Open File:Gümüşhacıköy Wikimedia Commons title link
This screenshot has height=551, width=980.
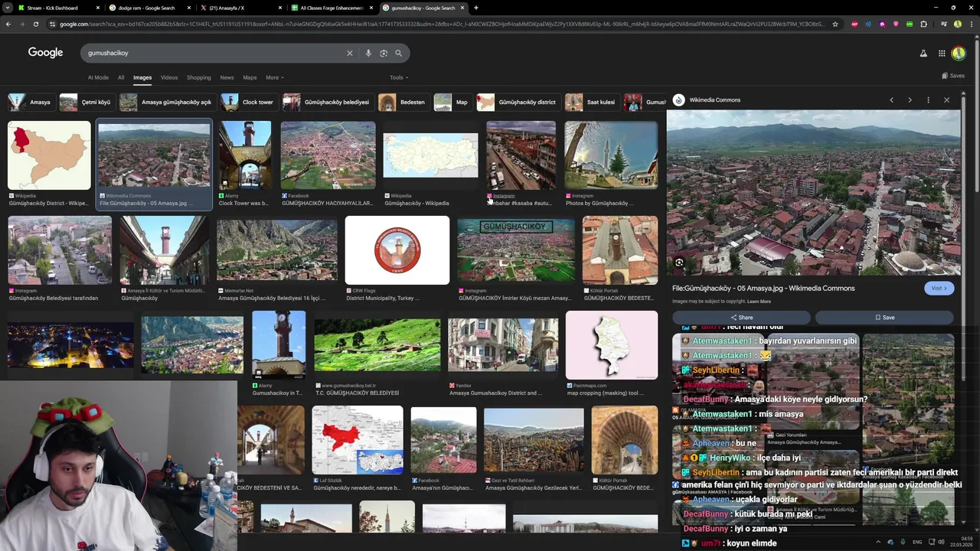763,289
